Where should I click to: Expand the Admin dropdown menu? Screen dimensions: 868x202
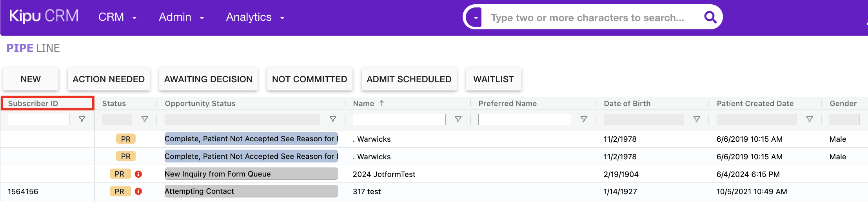coord(181,17)
